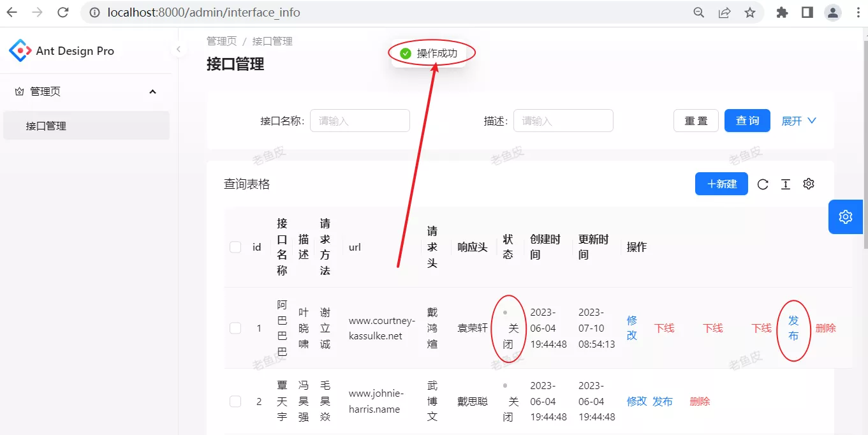This screenshot has height=435, width=868.
Task: Click the 创建时间 column header
Action: coord(545,247)
